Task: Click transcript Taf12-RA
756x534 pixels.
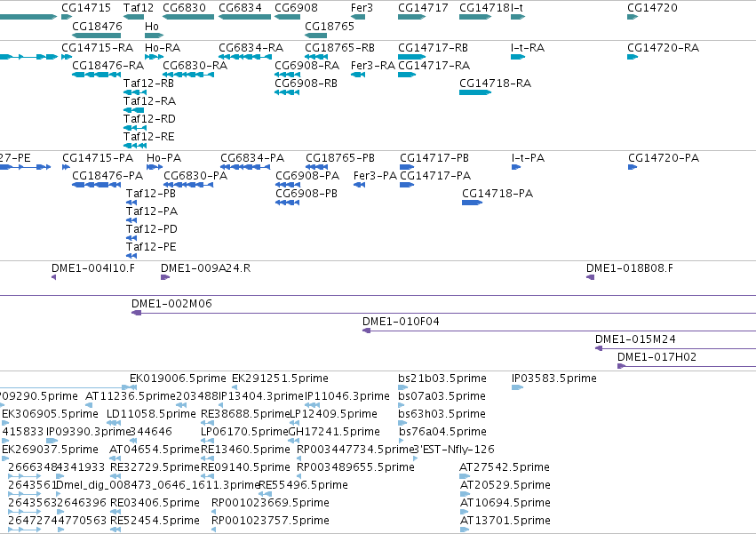Action: 149,101
